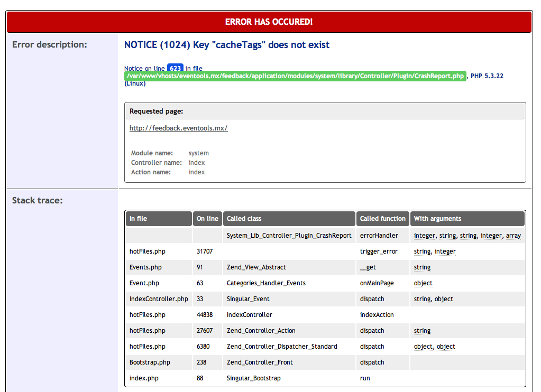Click the blue line number 623 badge
Image resolution: width=541 pixels, height=392 pixels.
[x=175, y=68]
